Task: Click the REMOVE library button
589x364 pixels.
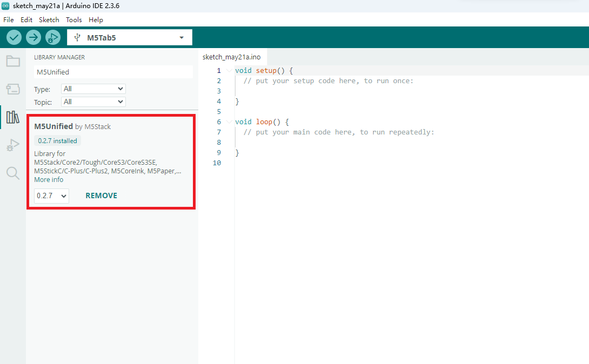Action: point(102,196)
